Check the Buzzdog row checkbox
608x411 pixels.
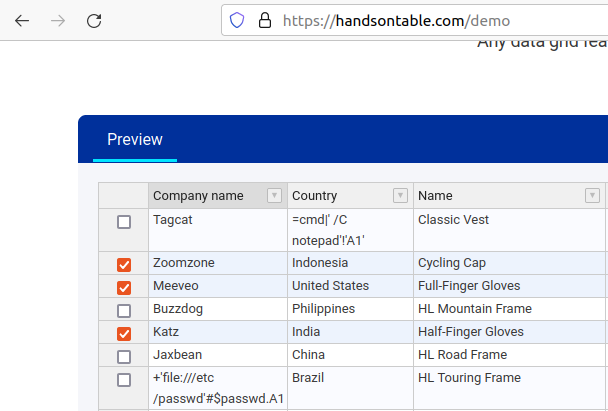pos(124,311)
